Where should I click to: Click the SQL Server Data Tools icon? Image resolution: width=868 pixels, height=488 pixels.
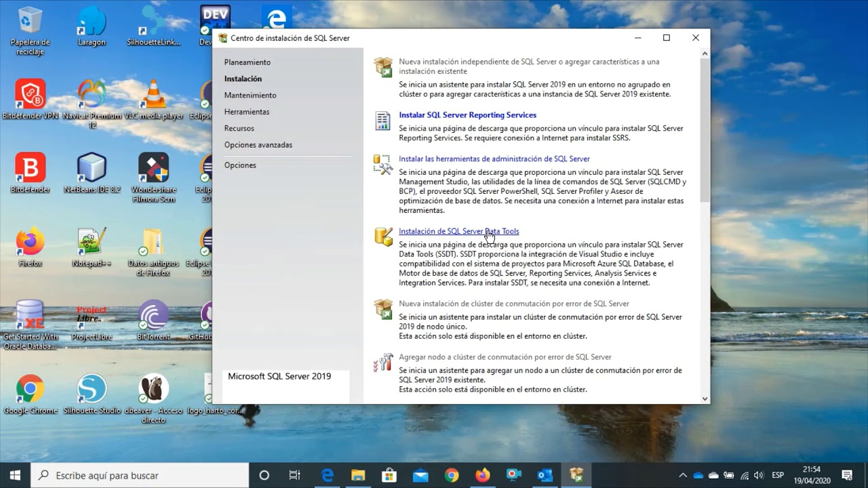click(383, 237)
